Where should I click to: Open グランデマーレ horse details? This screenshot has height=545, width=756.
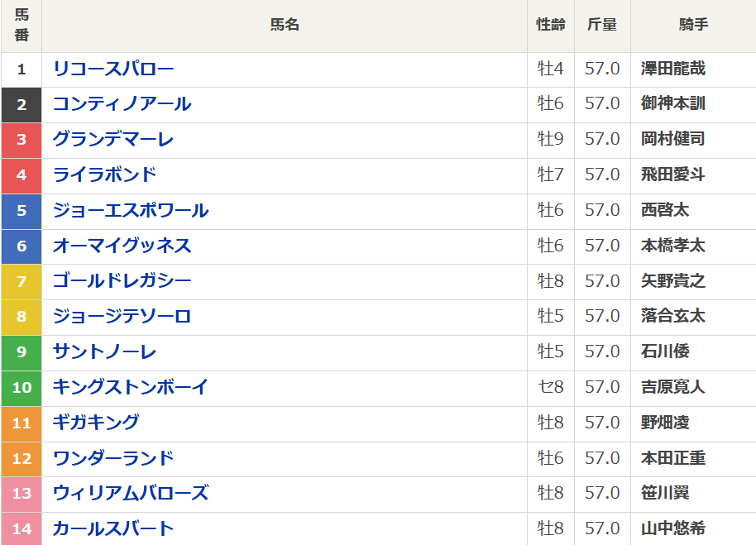113,140
